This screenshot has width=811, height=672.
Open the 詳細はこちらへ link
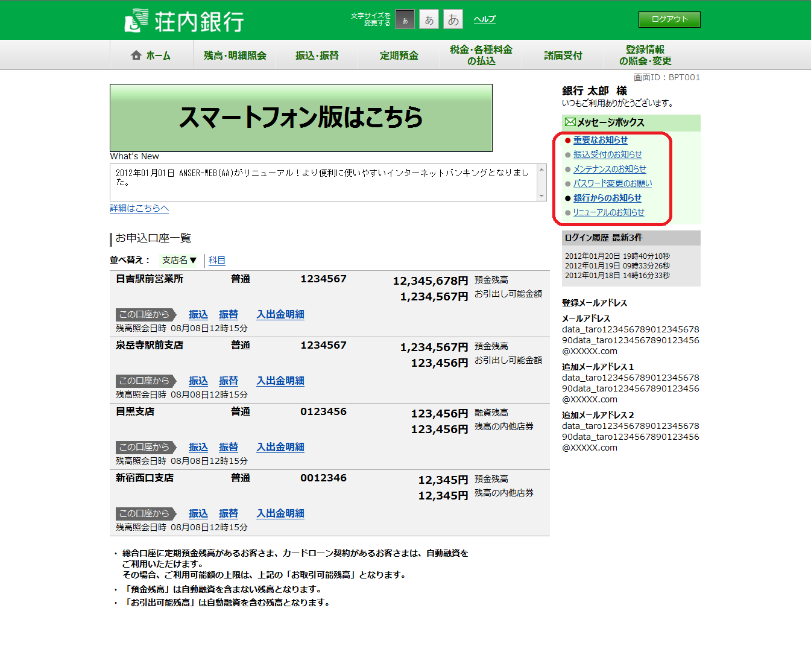click(139, 208)
